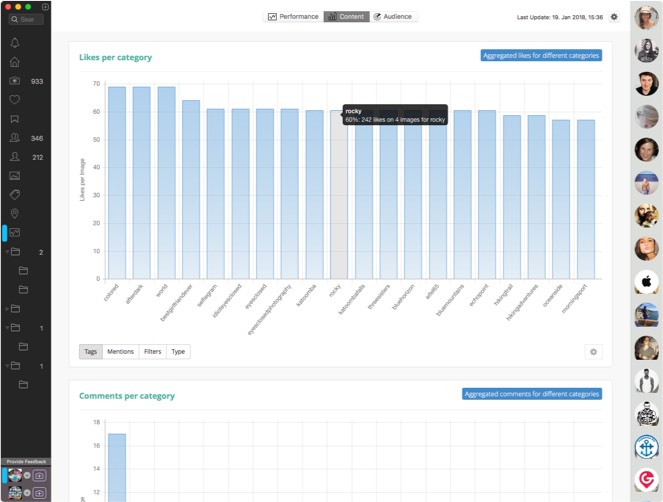The image size is (663, 502).
Task: Open the collapsed folder with right-pointing triangle
Action: pos(15,309)
